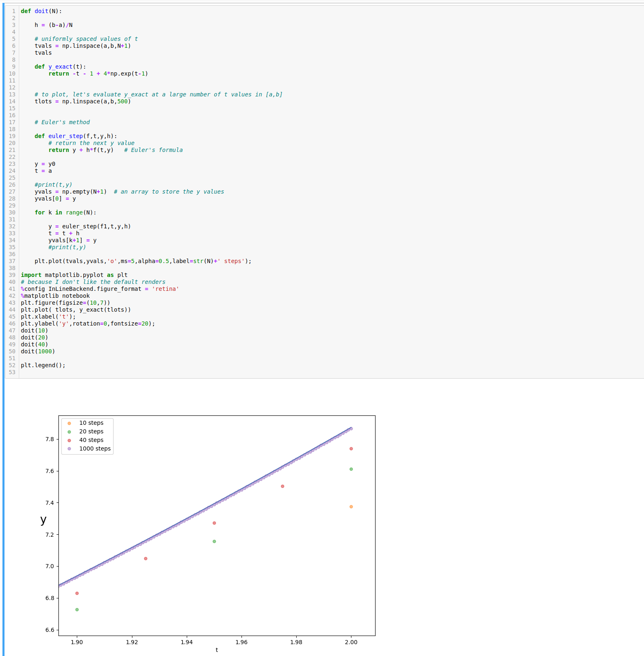Click the y-axis tick label '7.0'
This screenshot has width=644, height=656.
[49, 566]
